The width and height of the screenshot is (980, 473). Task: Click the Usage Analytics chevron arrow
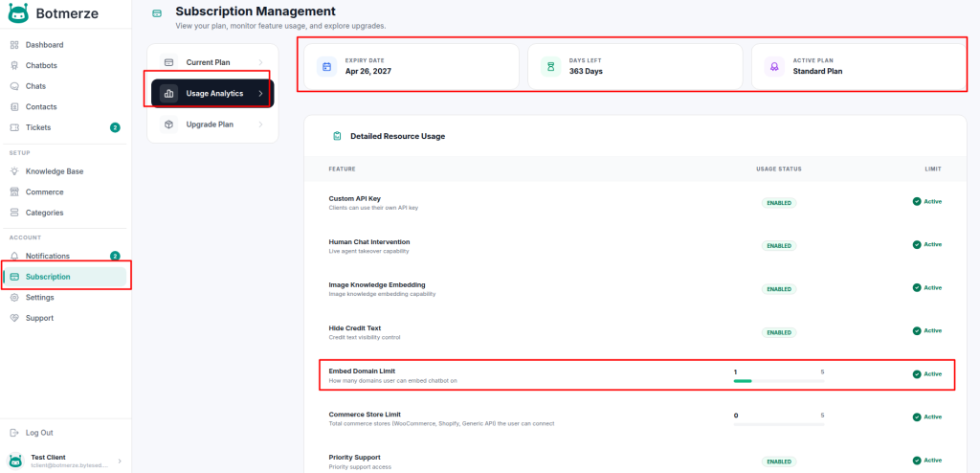[x=260, y=94]
